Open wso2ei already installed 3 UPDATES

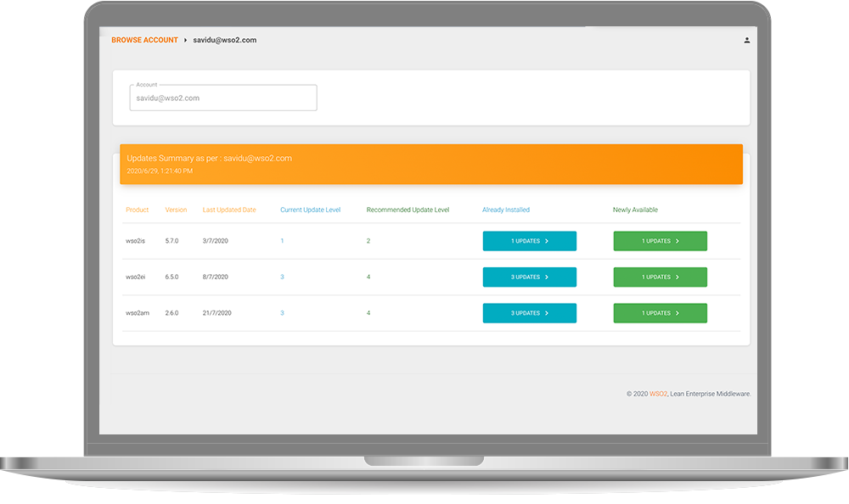coord(530,277)
